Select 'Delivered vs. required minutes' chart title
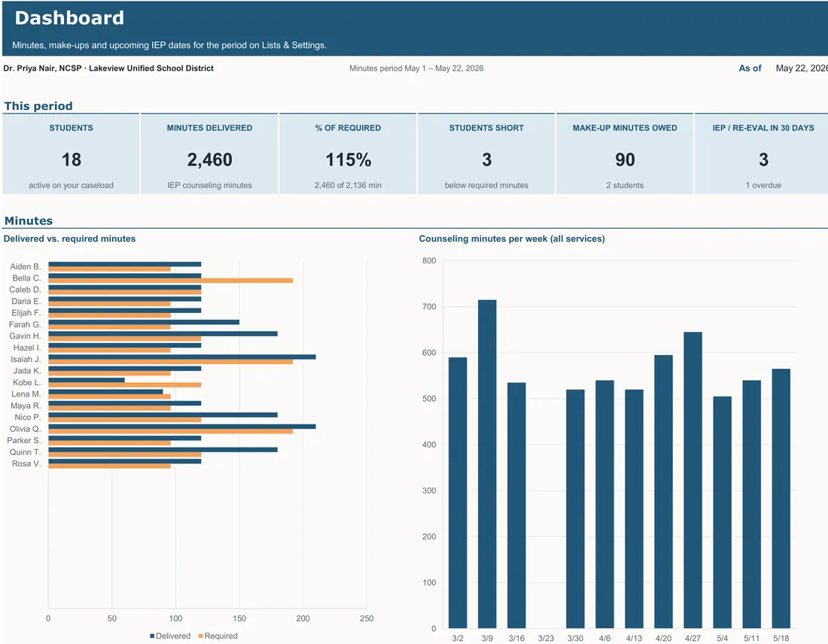Image resolution: width=828 pixels, height=644 pixels. coord(70,238)
